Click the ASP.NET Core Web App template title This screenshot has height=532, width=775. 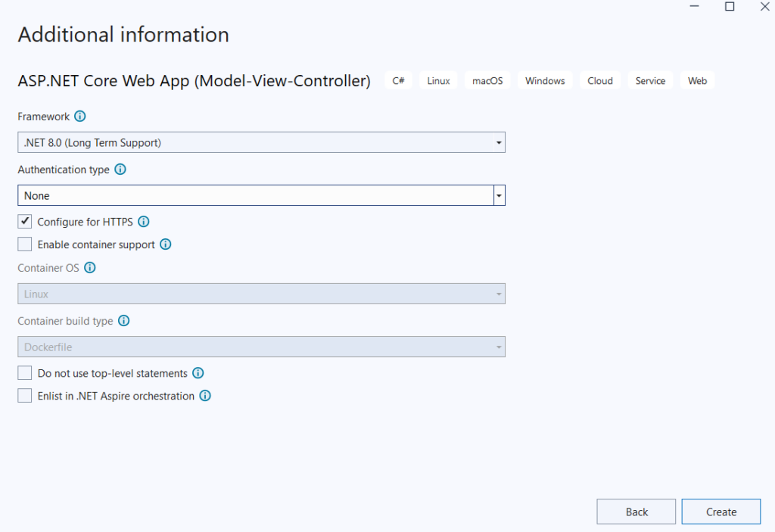[195, 80]
